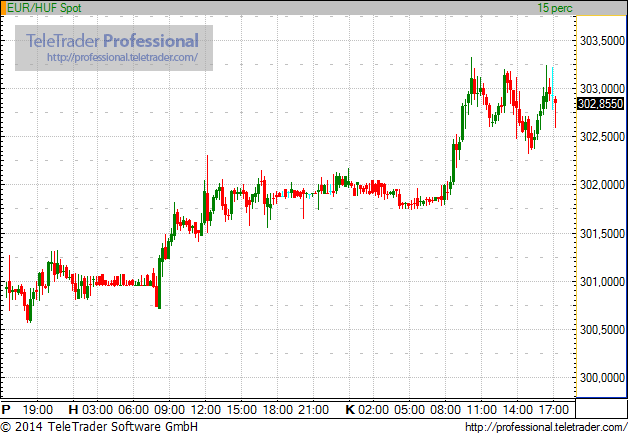Screen dimensions: 628x436
Task: Click the 19:00 time axis label
Action: [38, 410]
